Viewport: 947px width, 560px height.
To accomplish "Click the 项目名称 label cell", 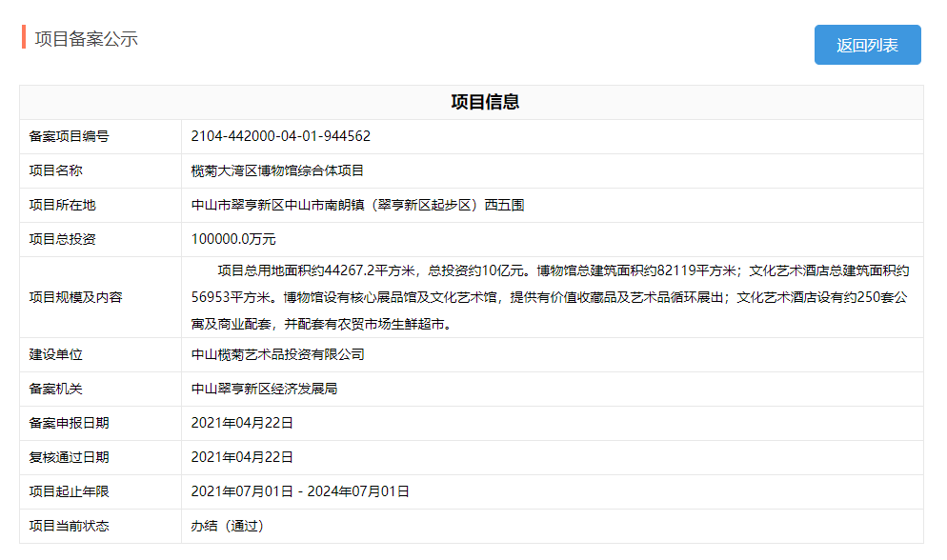I will [100, 170].
